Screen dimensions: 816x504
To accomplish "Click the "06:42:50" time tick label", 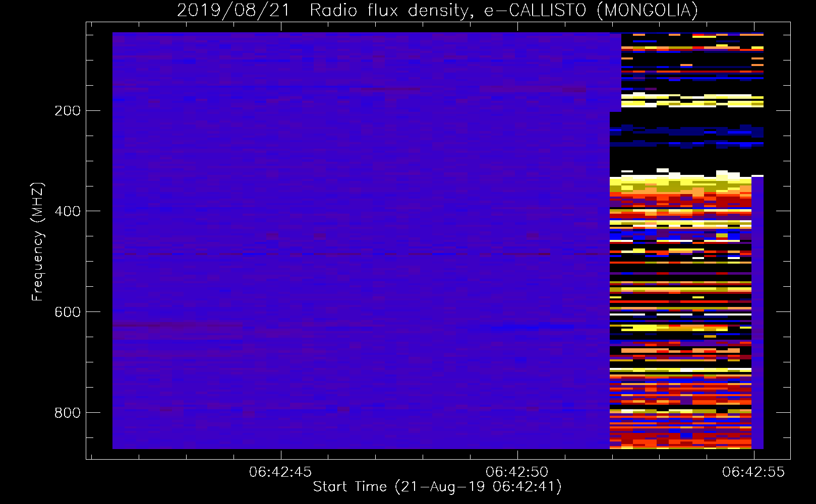I will tap(517, 472).
